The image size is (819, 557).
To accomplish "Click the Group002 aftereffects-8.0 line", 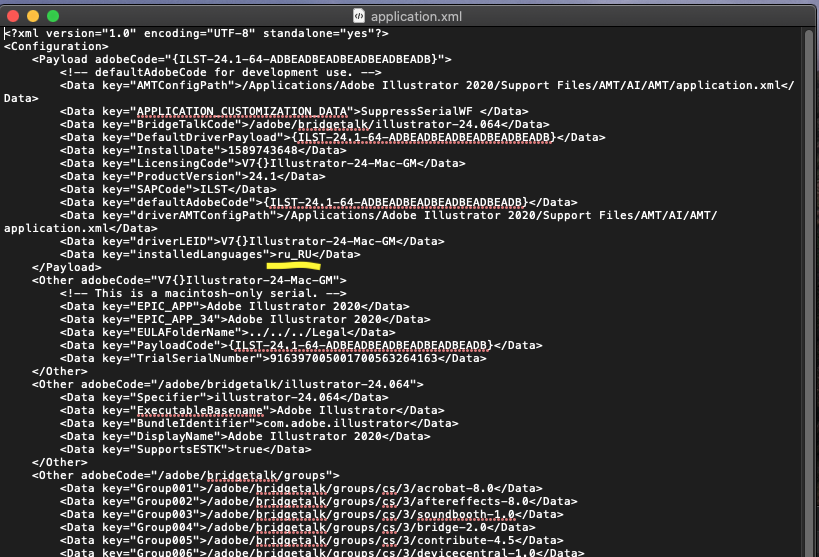I will pyautogui.click(x=319, y=502).
